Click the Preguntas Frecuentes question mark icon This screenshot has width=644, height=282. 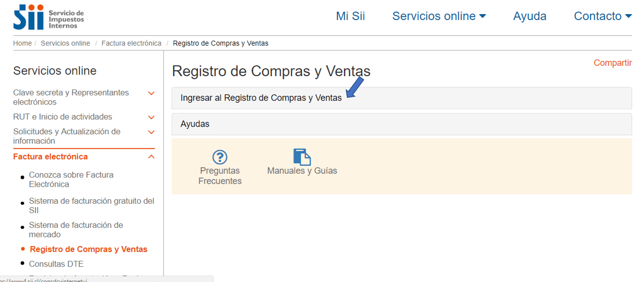220,157
